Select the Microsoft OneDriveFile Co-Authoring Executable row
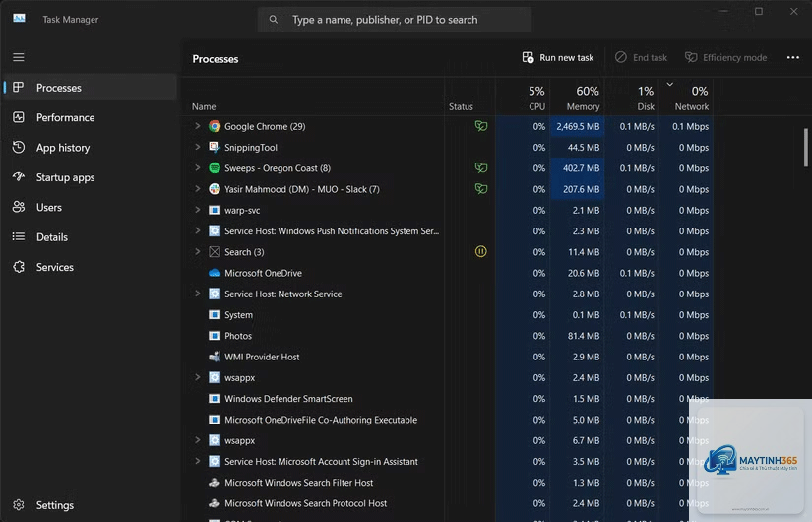Viewport: 812px width, 522px height. click(448, 420)
